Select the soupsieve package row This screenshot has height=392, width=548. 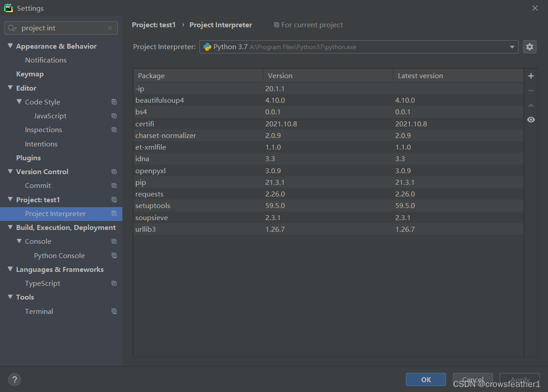coord(328,217)
